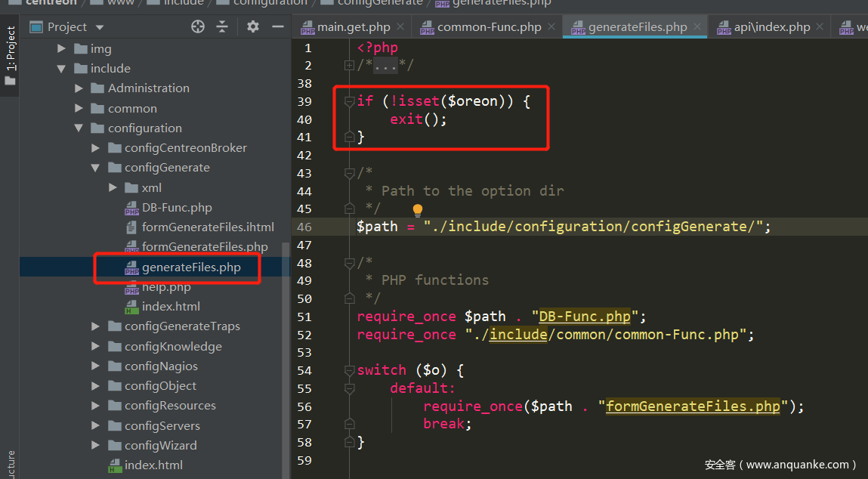Close the main.get.php editor tab
The width and height of the screenshot is (868, 479).
(400, 27)
